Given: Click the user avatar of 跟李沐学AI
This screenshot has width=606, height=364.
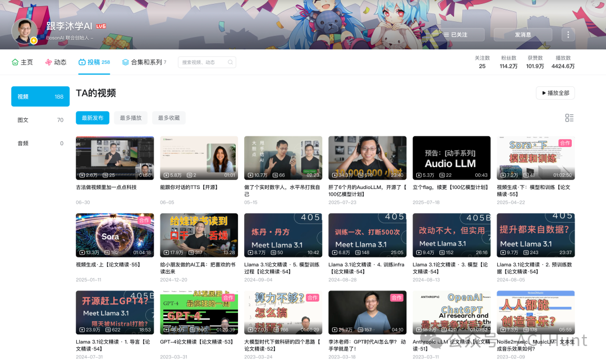Looking at the screenshot, I should pyautogui.click(x=24, y=31).
